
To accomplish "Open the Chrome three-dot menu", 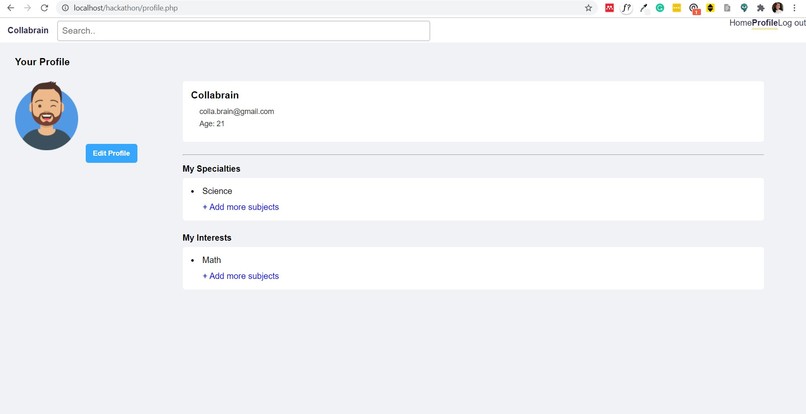I will coord(794,8).
